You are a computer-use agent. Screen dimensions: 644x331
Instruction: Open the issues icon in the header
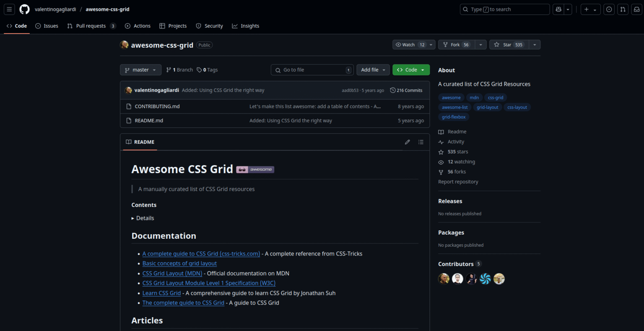tap(609, 9)
